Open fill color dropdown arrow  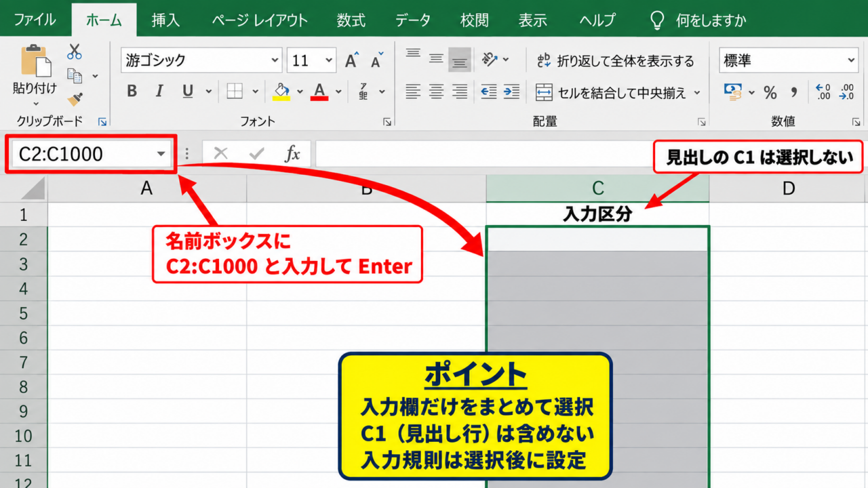(300, 92)
